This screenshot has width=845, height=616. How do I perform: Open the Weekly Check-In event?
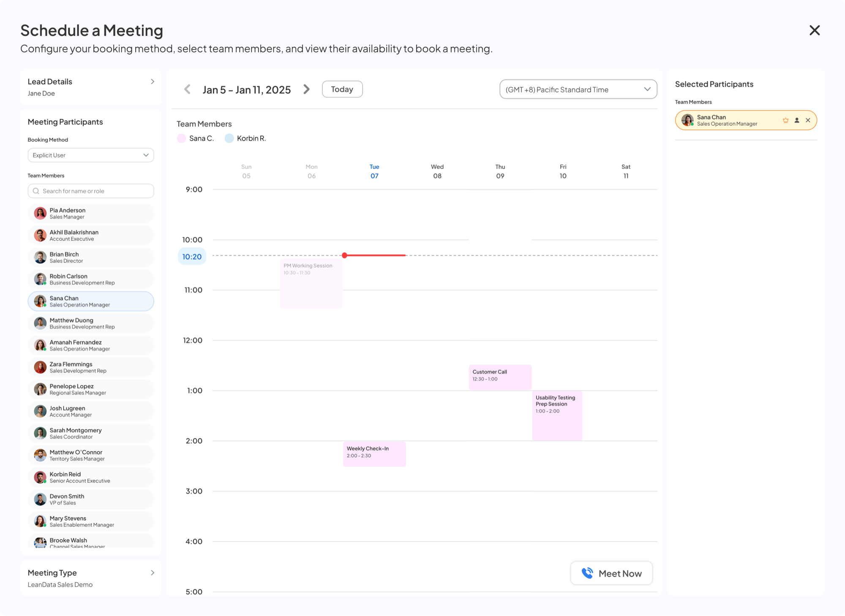[x=374, y=454]
